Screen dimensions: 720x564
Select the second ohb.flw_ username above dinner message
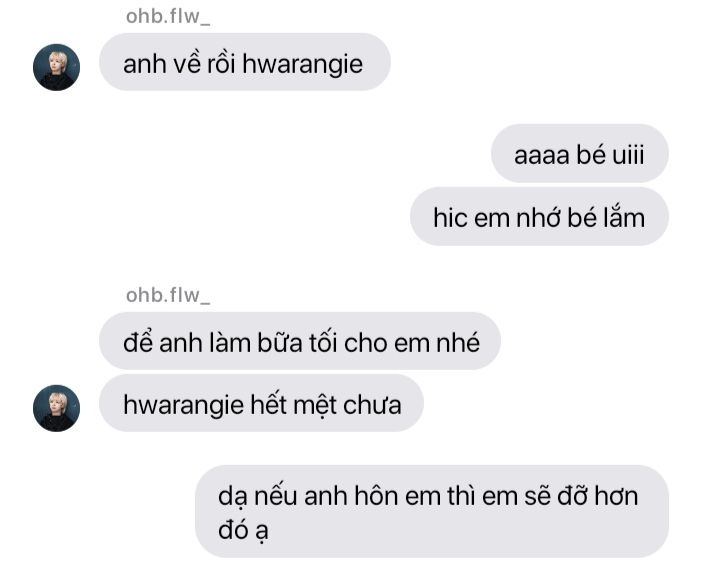point(168,295)
